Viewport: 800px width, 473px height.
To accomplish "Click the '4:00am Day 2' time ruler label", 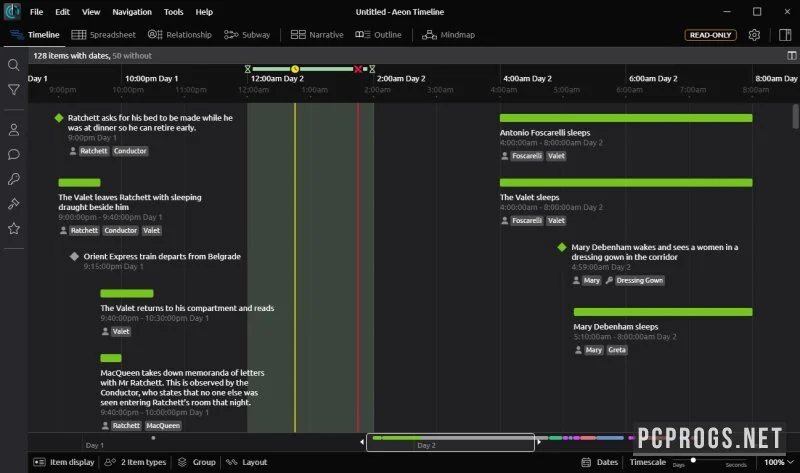I will coord(528,79).
